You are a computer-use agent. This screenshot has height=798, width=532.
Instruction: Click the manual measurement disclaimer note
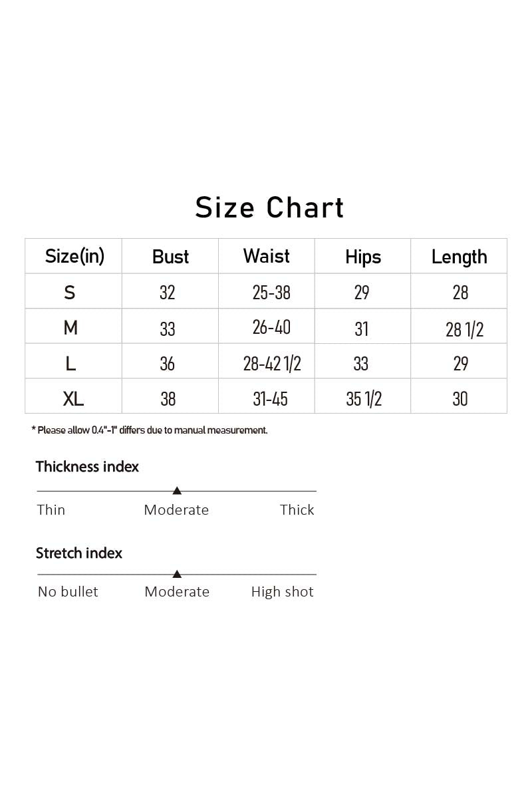(x=150, y=430)
